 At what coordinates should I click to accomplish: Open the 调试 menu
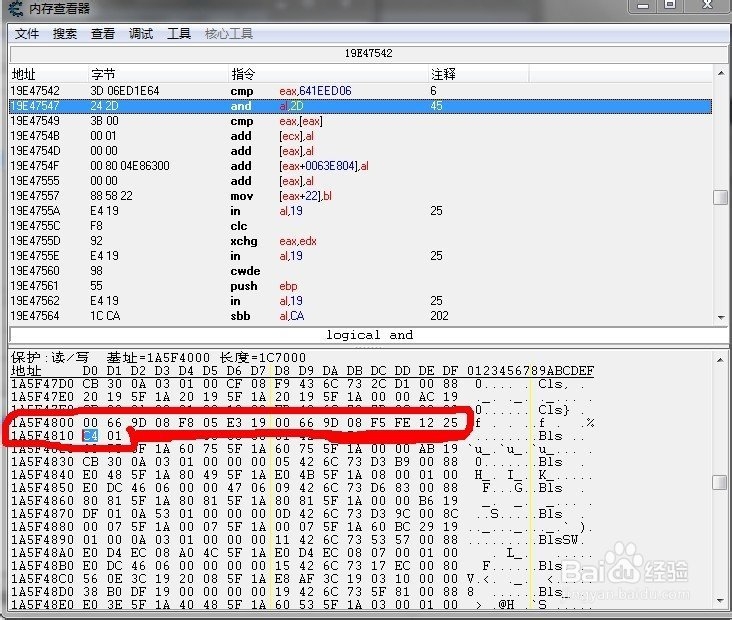tap(141, 34)
